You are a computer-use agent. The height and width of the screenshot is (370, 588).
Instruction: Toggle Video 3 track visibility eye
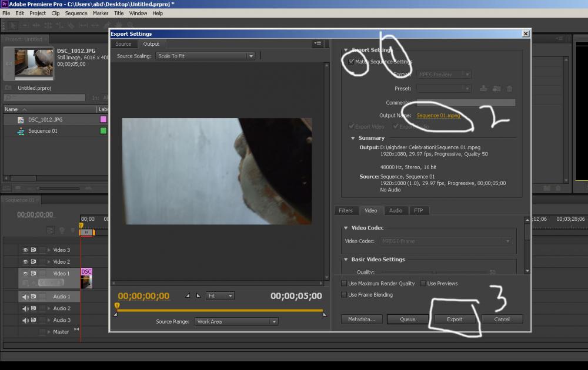click(25, 250)
